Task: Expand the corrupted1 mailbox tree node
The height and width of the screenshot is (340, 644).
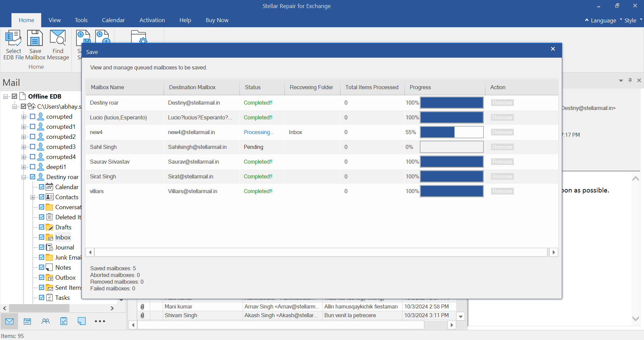Action: point(23,127)
